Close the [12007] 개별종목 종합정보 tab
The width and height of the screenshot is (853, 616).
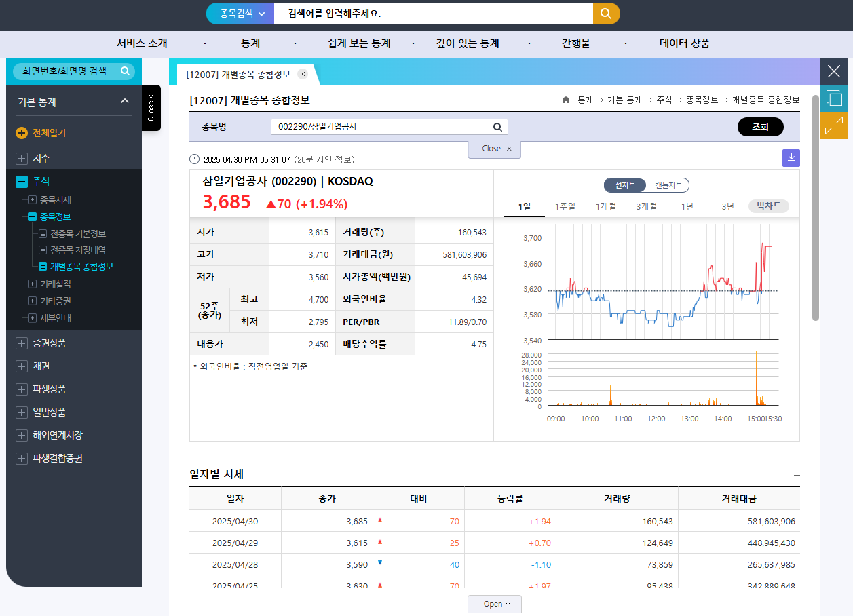click(x=303, y=74)
